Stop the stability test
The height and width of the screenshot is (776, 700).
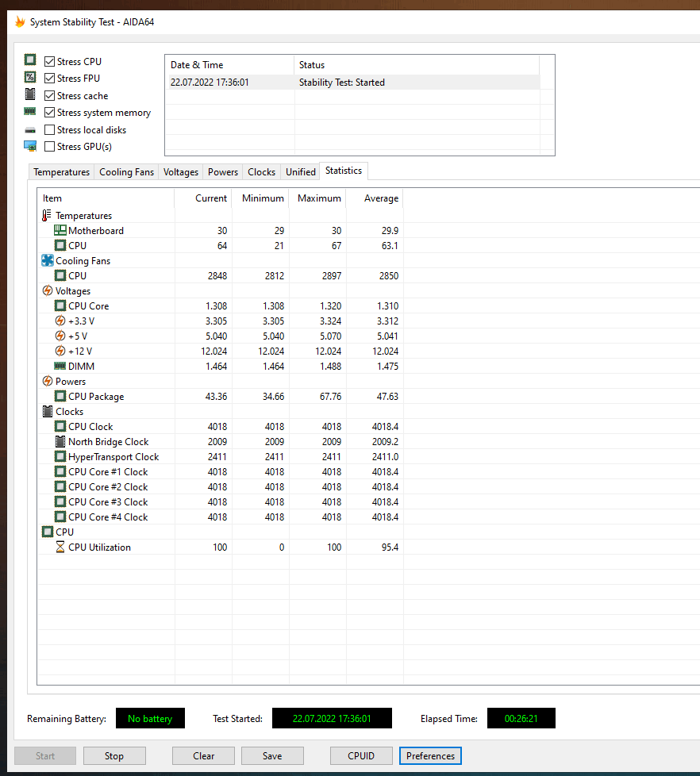tap(114, 755)
